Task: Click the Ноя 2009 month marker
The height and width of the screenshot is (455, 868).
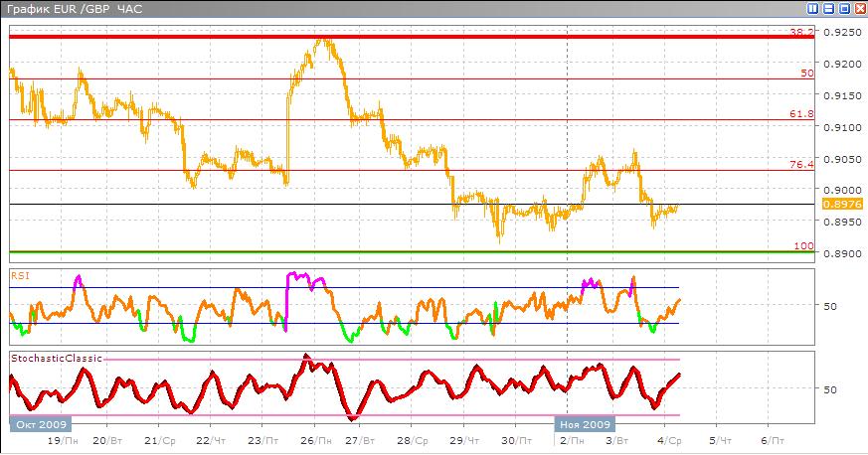Action: point(580,423)
